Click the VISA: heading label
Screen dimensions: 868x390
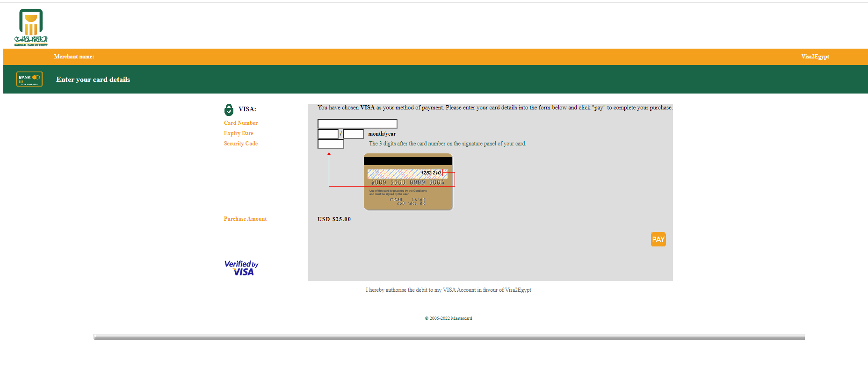coord(247,109)
